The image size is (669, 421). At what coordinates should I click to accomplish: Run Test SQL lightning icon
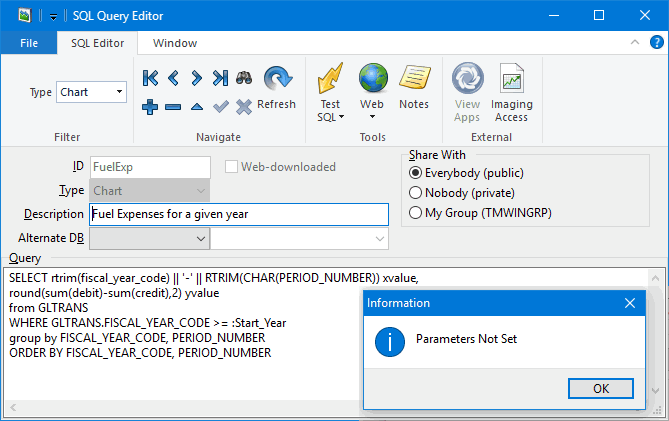click(x=330, y=78)
